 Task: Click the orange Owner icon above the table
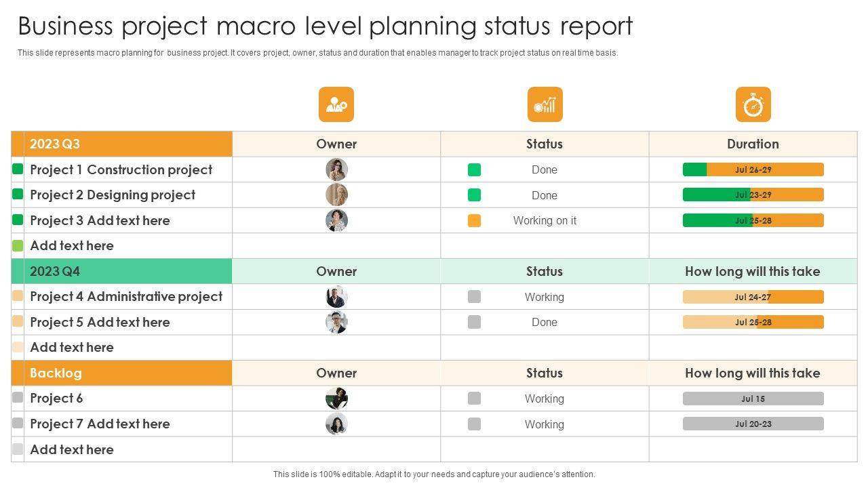click(x=336, y=104)
